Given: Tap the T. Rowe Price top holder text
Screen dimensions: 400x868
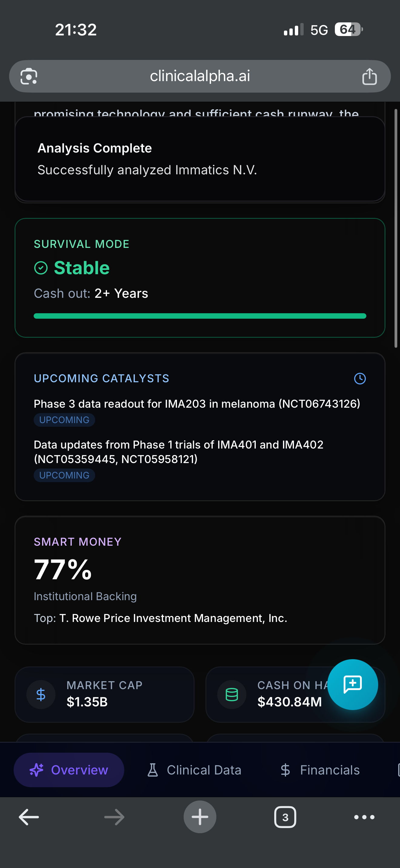Looking at the screenshot, I should tap(173, 618).
